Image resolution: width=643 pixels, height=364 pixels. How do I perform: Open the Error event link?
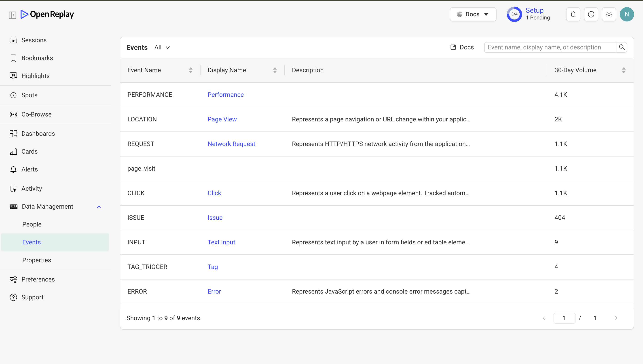click(x=214, y=291)
